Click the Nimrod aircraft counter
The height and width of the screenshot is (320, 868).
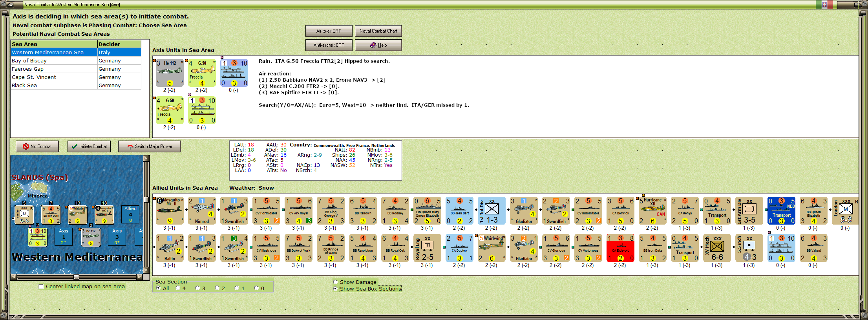(202, 210)
